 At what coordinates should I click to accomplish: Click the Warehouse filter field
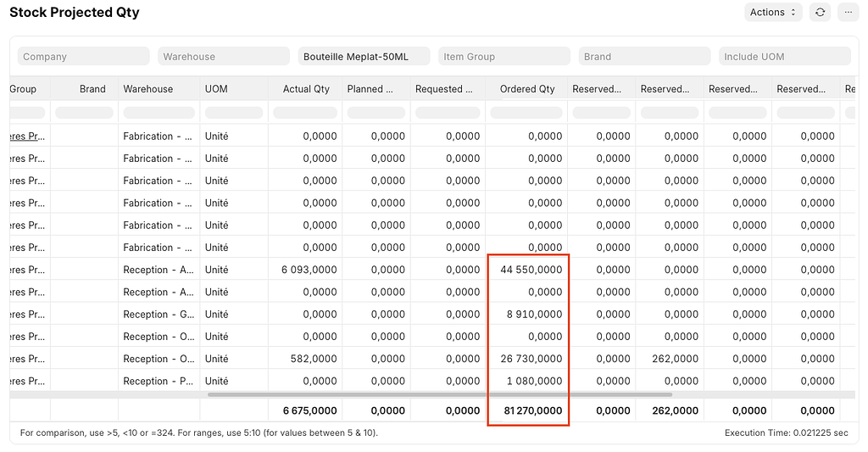(x=224, y=57)
